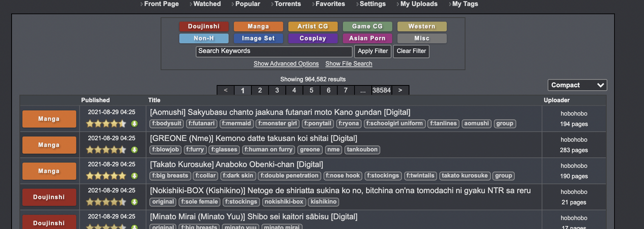
Task: Jump to results page 3
Action: [277, 90]
